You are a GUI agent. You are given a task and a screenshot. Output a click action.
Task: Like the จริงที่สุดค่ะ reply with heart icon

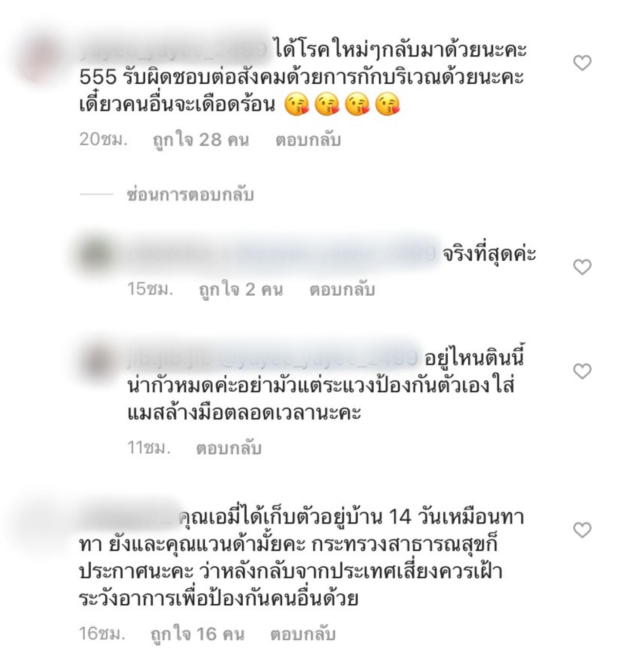point(582,267)
